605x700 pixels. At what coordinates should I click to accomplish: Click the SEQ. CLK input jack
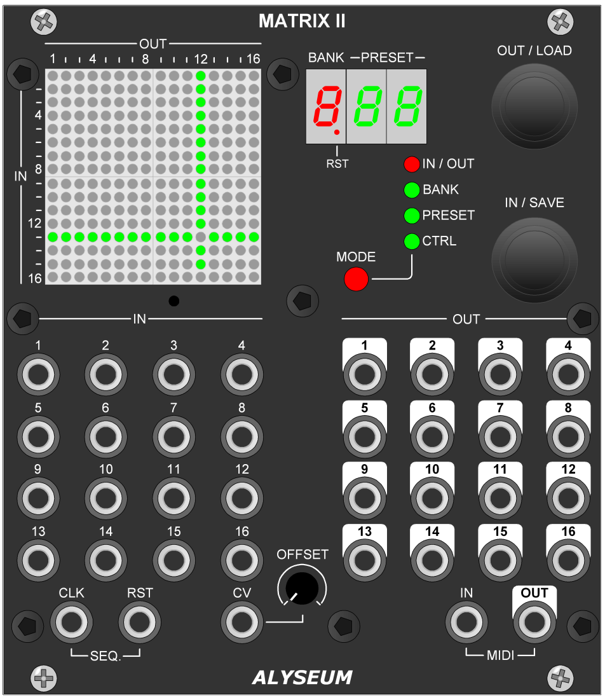coord(71,622)
